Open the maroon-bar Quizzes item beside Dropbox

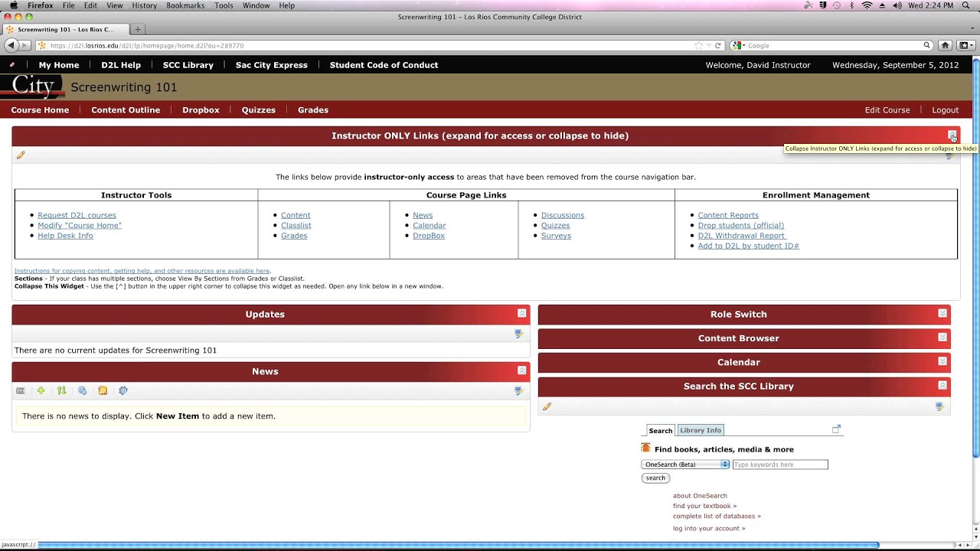point(259,110)
